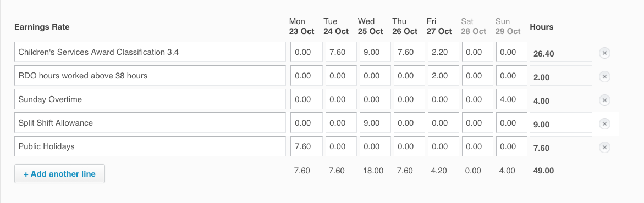Edit Children's Services Tuesday 7.60 hours field

(341, 52)
